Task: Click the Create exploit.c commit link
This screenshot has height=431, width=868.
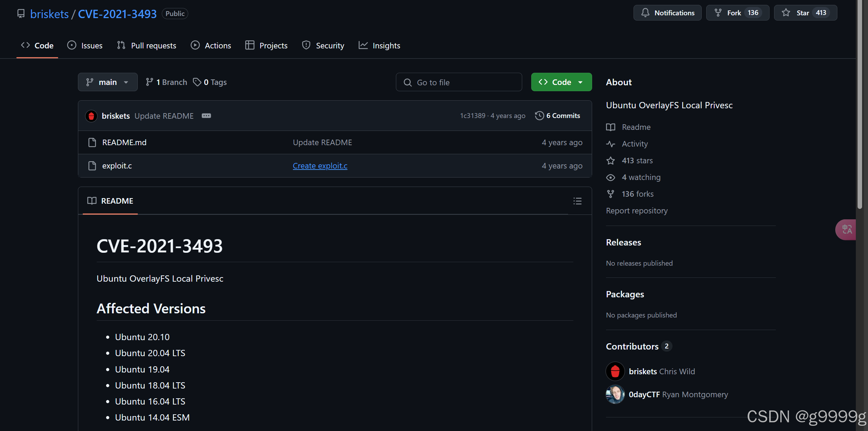Action: [320, 166]
